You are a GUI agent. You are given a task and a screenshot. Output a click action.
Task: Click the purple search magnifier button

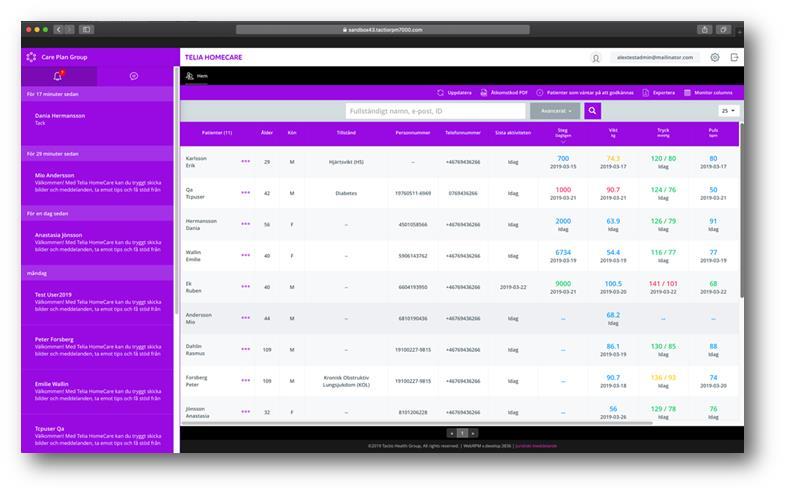593,111
